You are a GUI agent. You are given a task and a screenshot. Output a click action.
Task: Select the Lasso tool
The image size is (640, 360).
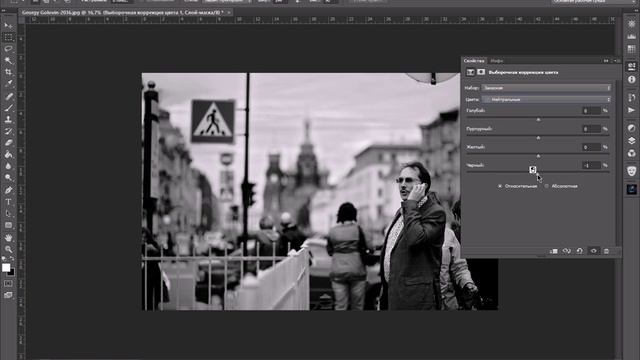(8, 49)
